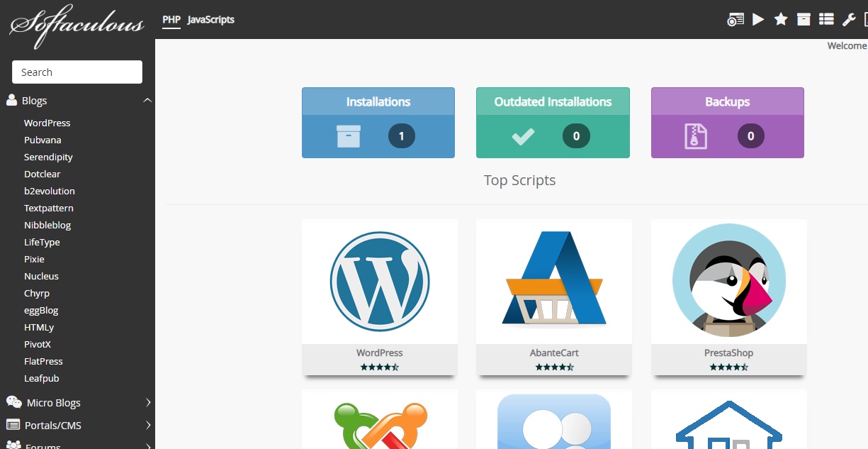Click the Micro Blogs category label

coord(53,402)
